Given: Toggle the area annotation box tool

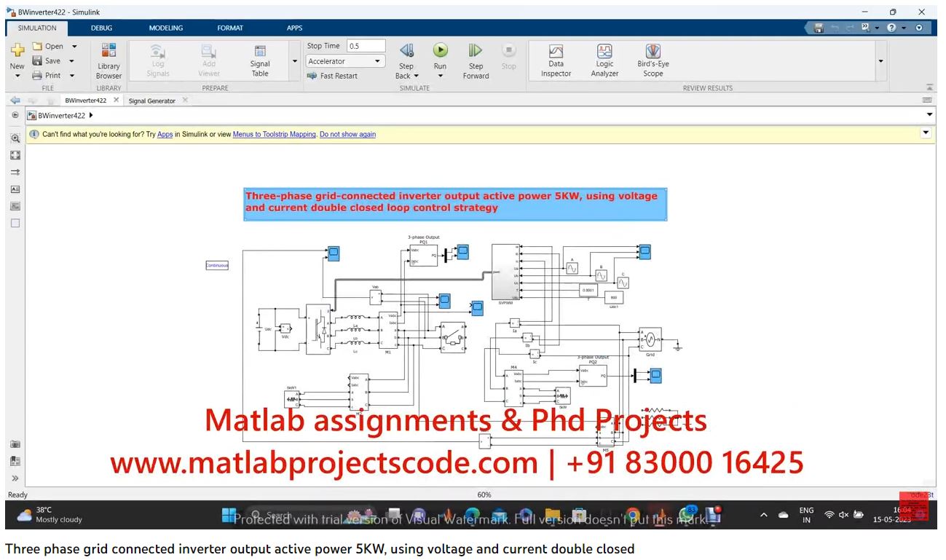Looking at the screenshot, I should [15, 224].
